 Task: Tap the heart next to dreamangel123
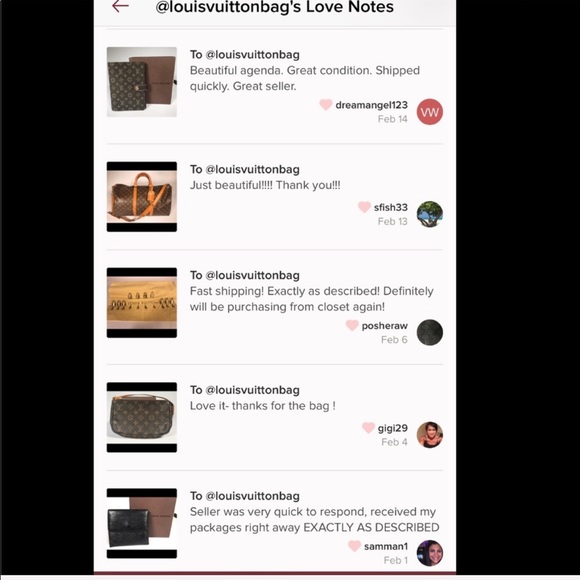pyautogui.click(x=326, y=105)
